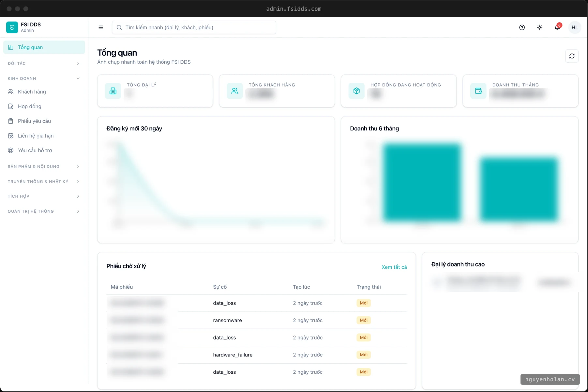
Task: Open Khách hàng in the sidebar
Action: pos(44,92)
